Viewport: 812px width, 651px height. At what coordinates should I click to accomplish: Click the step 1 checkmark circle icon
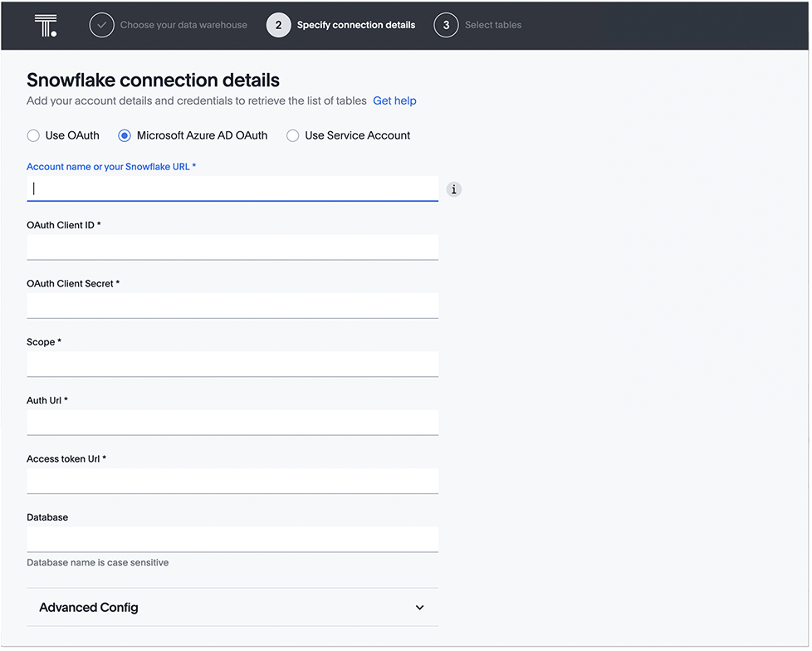click(101, 25)
